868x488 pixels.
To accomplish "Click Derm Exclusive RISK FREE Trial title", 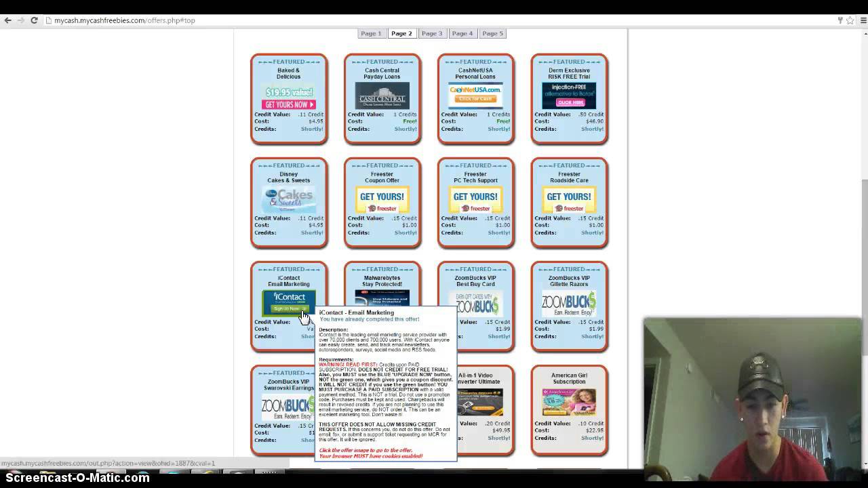I will [570, 73].
